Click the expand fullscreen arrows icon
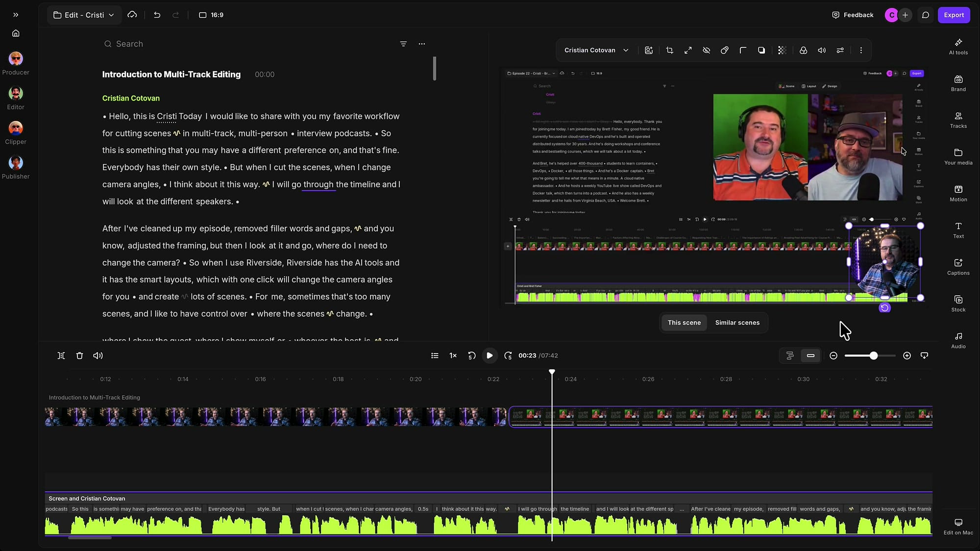The image size is (980, 551). [x=688, y=50]
